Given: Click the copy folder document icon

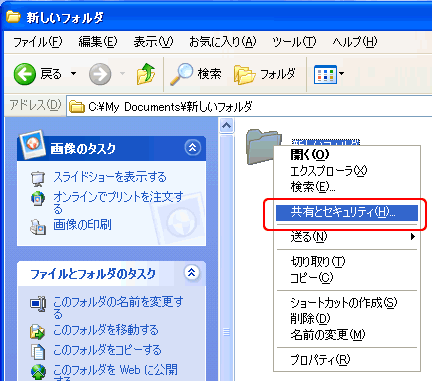Looking at the screenshot, I should (37, 352).
